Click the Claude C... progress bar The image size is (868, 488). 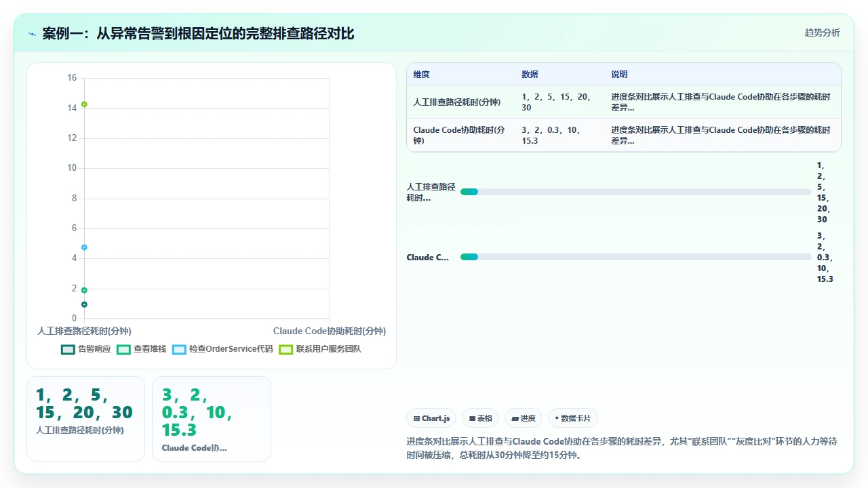coord(635,257)
